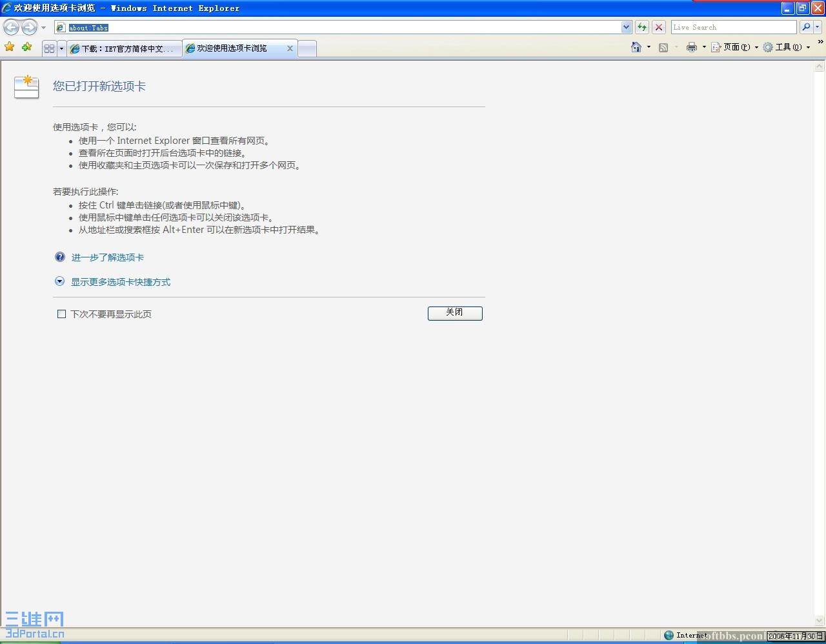Image resolution: width=826 pixels, height=644 pixels.
Task: Click the bullet starting 按住 Ctrl 键单击链接
Action: [163, 205]
